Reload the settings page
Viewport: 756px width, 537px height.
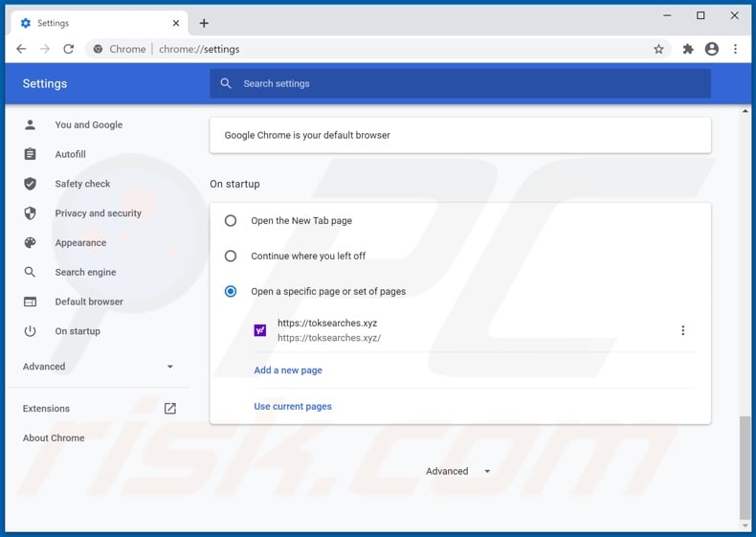point(69,49)
